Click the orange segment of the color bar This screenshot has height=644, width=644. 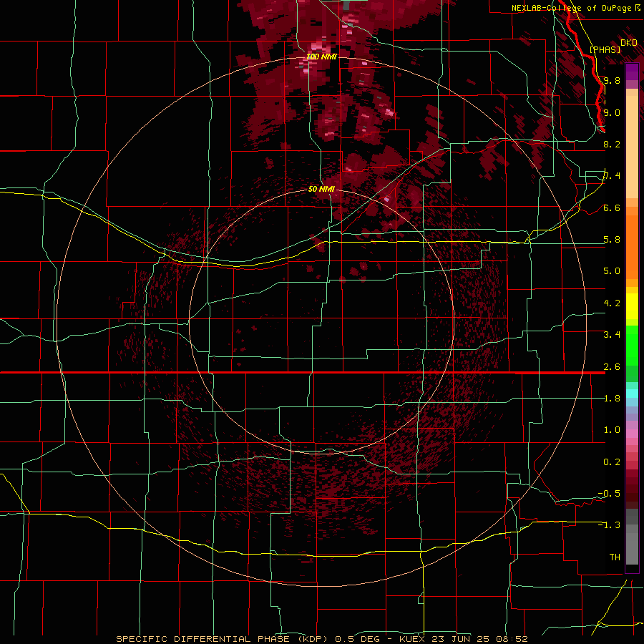point(632,246)
